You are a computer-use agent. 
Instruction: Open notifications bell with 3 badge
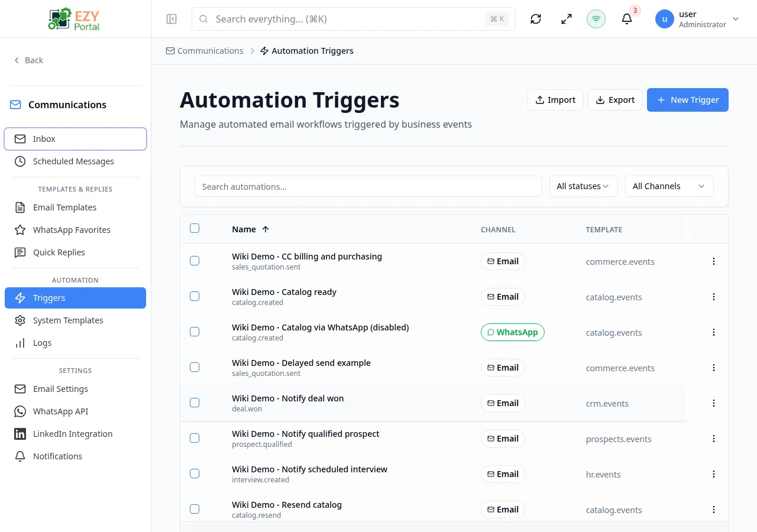point(627,19)
